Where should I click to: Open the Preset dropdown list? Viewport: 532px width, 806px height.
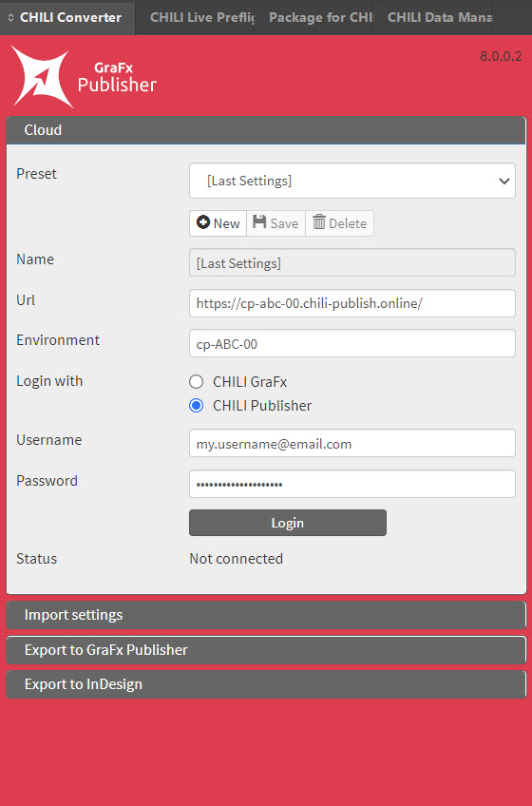tap(352, 181)
